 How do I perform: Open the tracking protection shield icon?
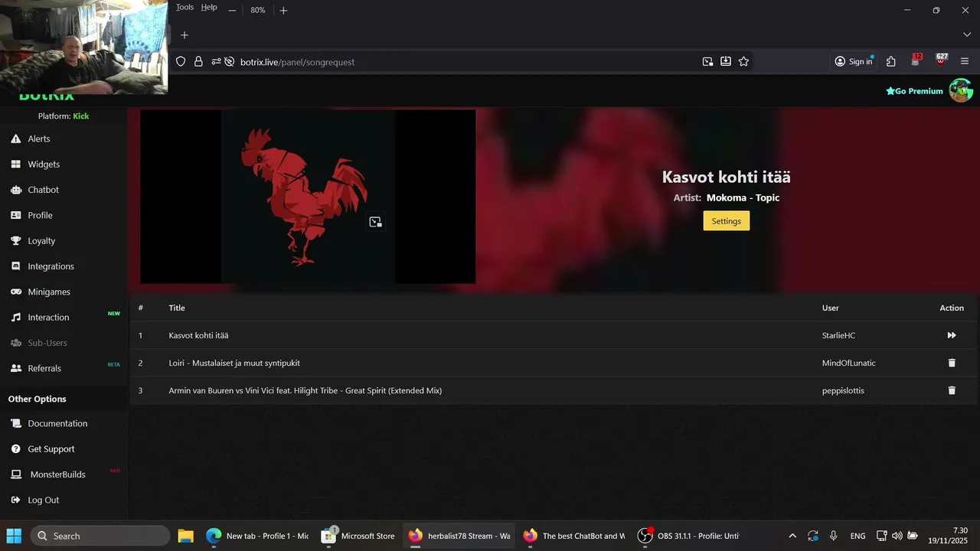(181, 62)
